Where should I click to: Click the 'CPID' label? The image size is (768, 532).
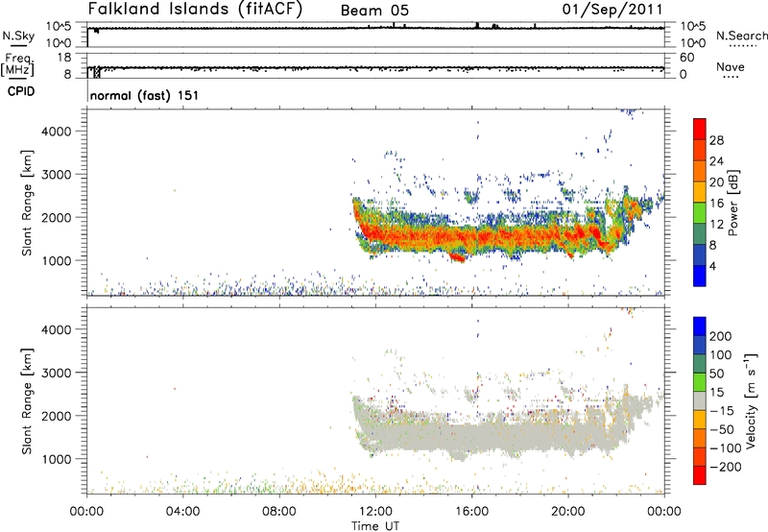tap(21, 91)
